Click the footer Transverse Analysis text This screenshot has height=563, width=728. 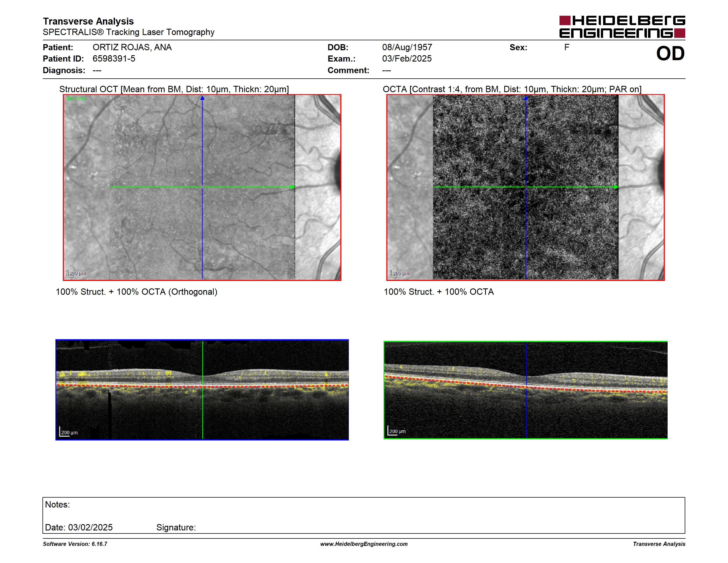click(659, 544)
